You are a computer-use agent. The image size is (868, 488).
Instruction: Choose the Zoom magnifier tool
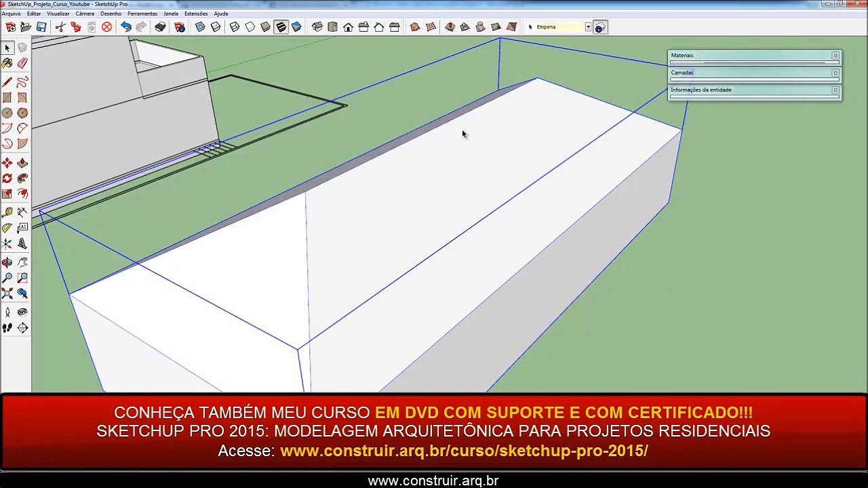pyautogui.click(x=7, y=278)
